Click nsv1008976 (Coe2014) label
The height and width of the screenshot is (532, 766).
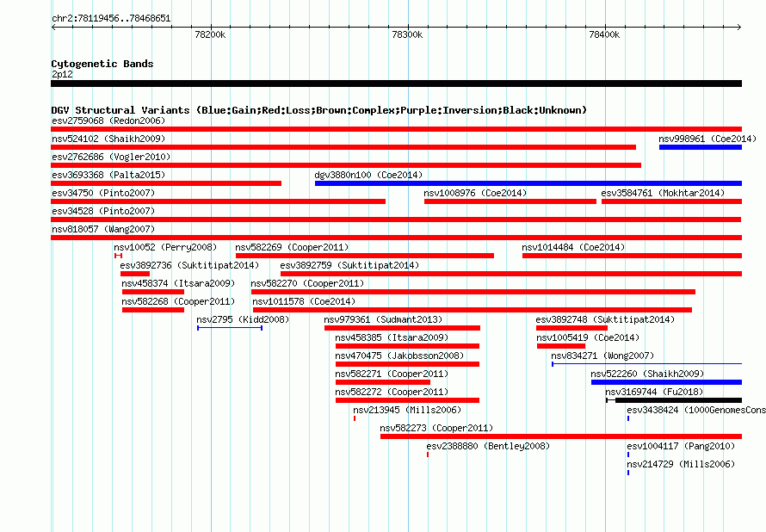[x=475, y=193]
